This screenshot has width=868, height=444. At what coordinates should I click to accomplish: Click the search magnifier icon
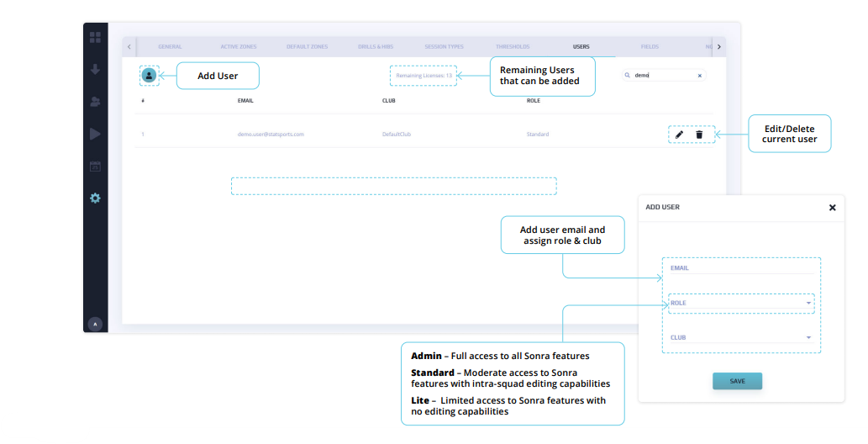click(x=627, y=75)
